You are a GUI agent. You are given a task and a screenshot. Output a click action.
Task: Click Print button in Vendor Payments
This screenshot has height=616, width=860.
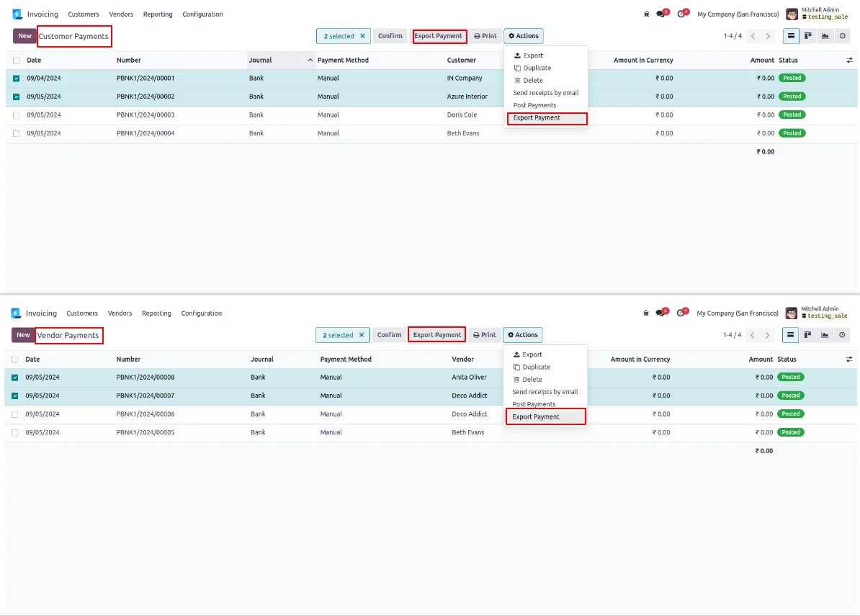tap(484, 335)
